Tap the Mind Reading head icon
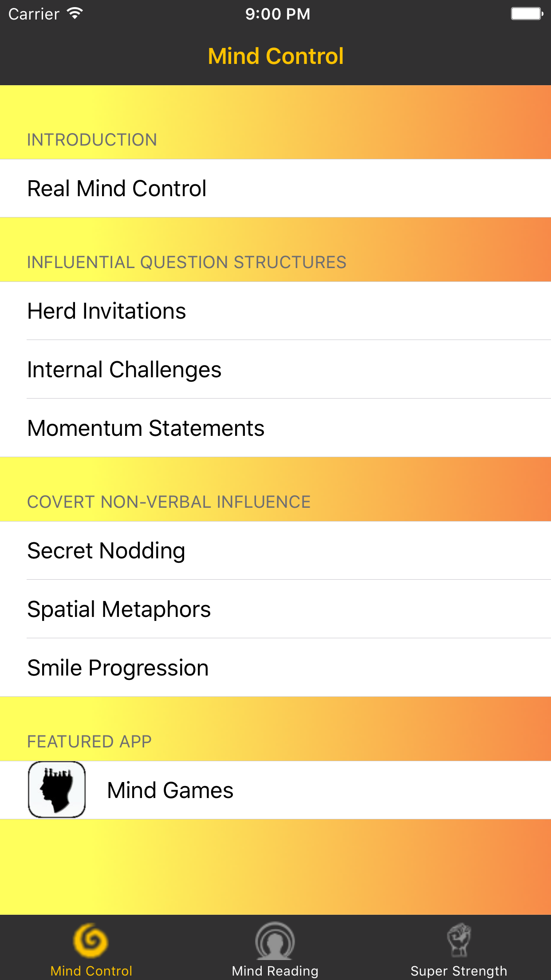Viewport: 551px width, 980px height. click(275, 941)
